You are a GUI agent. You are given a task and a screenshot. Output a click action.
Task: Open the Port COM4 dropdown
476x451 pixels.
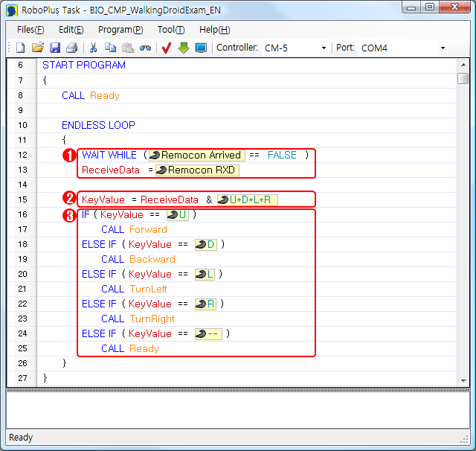[443, 48]
